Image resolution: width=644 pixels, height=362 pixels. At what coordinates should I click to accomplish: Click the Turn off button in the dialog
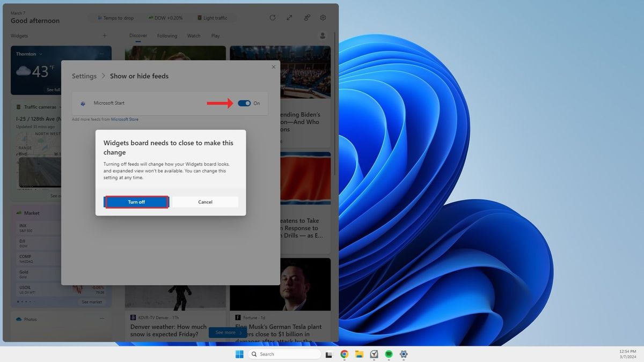click(136, 202)
